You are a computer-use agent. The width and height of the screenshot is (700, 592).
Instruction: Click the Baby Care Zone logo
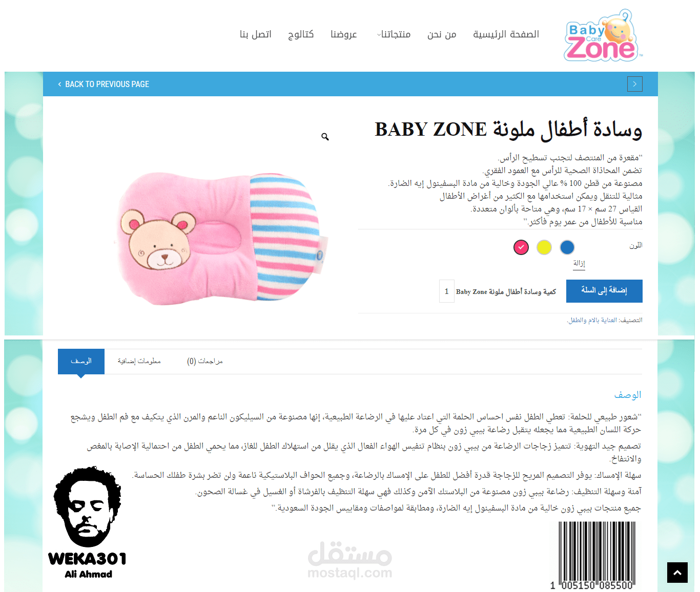[603, 35]
